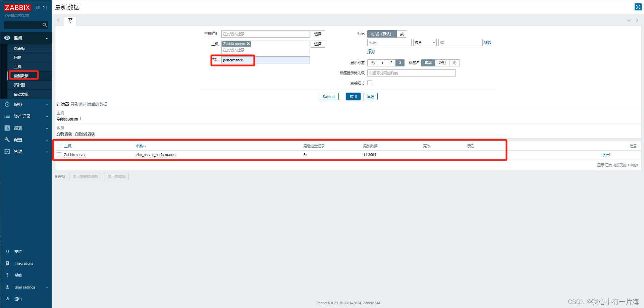Click the 监测 eye icon

coord(7,38)
